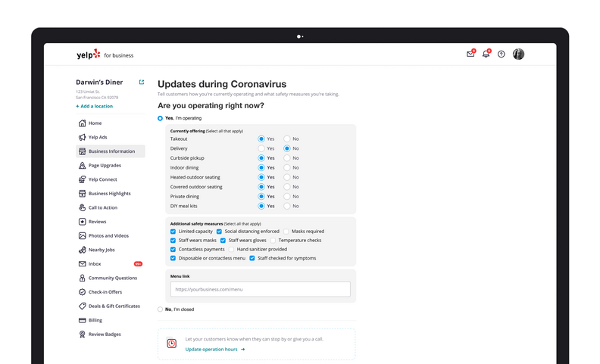Click the Community Questions person icon
Image resolution: width=600 pixels, height=364 pixels.
tap(82, 278)
